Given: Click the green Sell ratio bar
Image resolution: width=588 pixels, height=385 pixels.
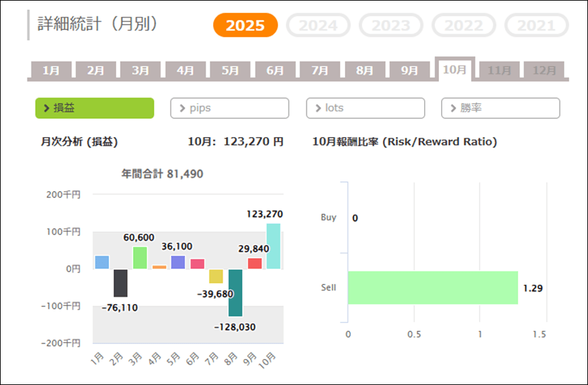Looking at the screenshot, I should point(432,288).
